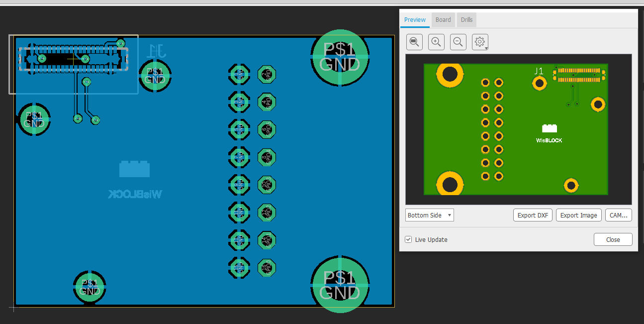
Task: Select the J1 connector in the layout
Action: 73,59
